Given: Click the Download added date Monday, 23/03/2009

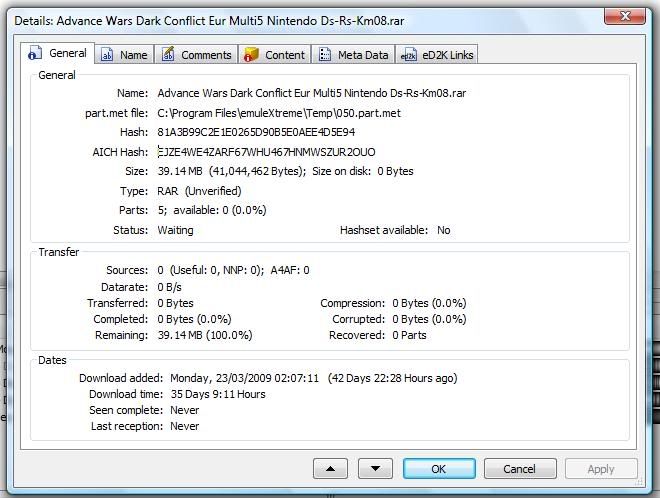Looking at the screenshot, I should pyautogui.click(x=245, y=378).
